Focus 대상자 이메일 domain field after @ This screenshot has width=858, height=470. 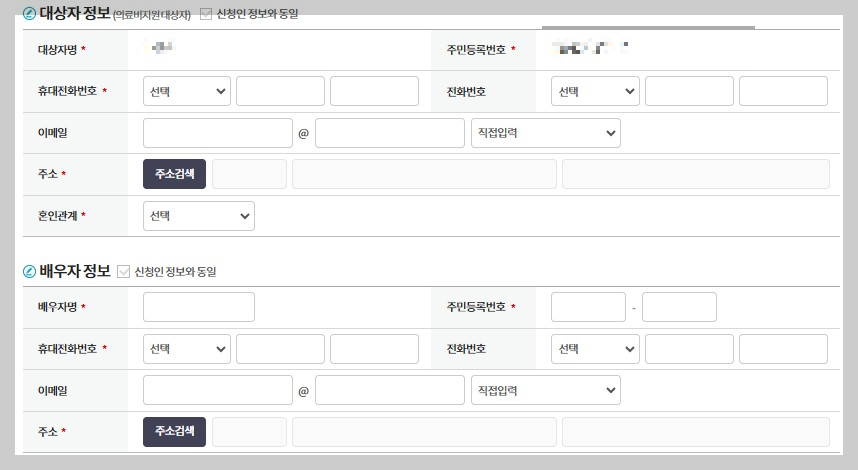tap(390, 133)
